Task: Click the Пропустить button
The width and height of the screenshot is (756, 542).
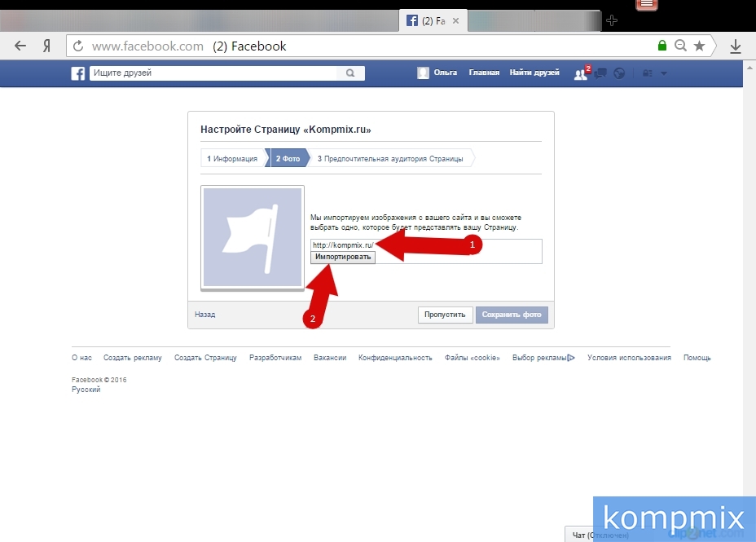Action: (445, 315)
